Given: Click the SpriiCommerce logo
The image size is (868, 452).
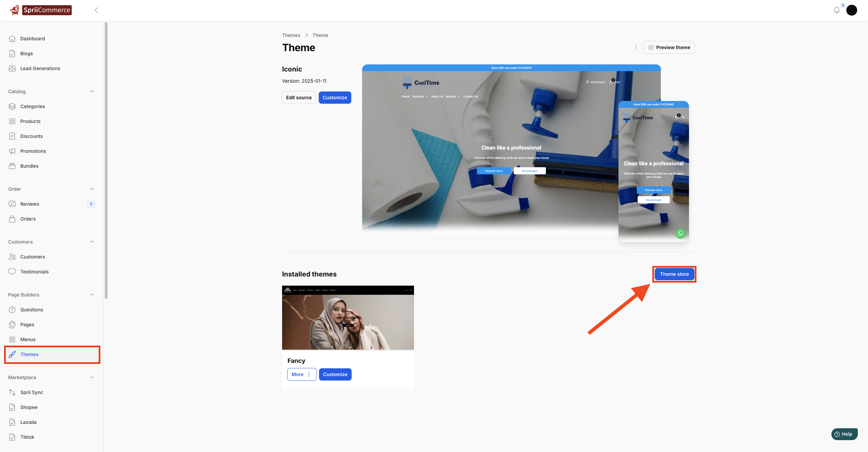Looking at the screenshot, I should (x=41, y=10).
